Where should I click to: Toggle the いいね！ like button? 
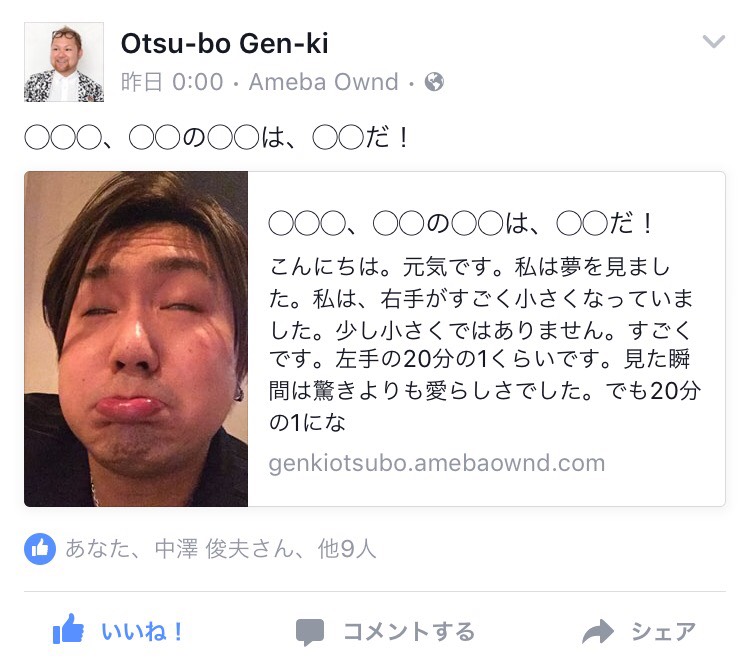(x=118, y=631)
